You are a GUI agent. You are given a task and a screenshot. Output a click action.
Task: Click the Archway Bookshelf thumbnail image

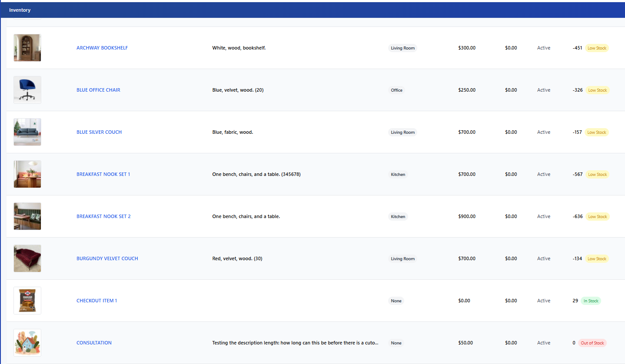click(27, 48)
